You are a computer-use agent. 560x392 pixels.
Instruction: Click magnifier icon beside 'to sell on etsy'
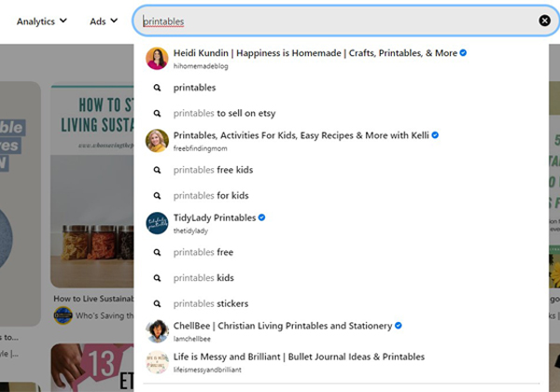(157, 113)
